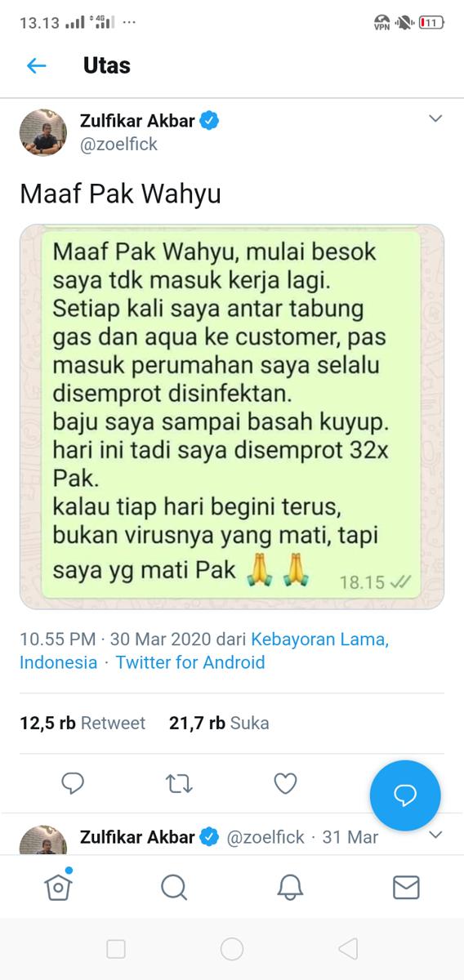The image size is (464, 980).
Task: Open the Home tab in bottom navigation
Action: tap(57, 885)
